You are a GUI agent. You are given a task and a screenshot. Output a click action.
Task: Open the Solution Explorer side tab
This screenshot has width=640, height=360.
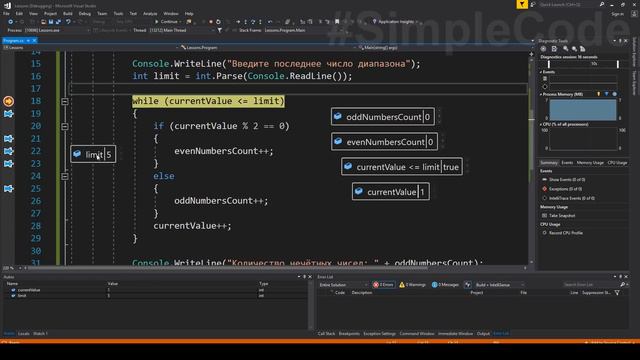click(634, 52)
